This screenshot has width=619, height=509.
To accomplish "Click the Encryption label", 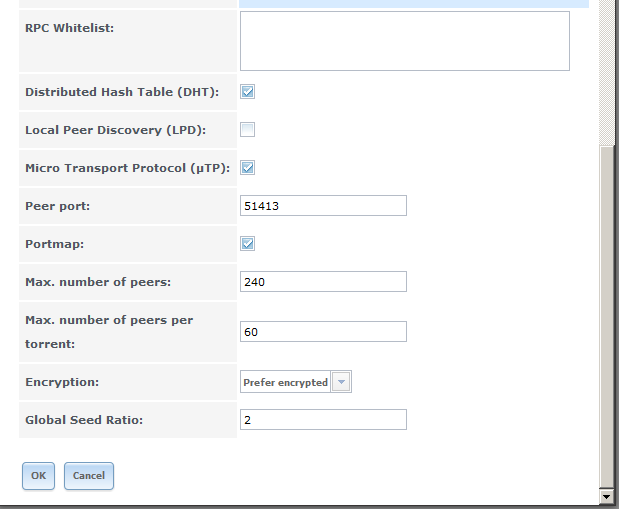I will 62,382.
